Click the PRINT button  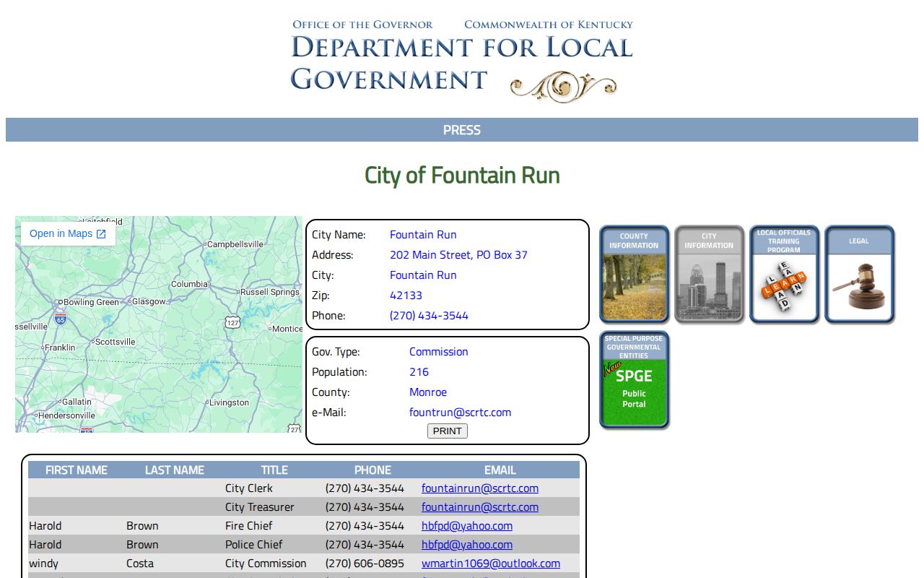(x=448, y=431)
